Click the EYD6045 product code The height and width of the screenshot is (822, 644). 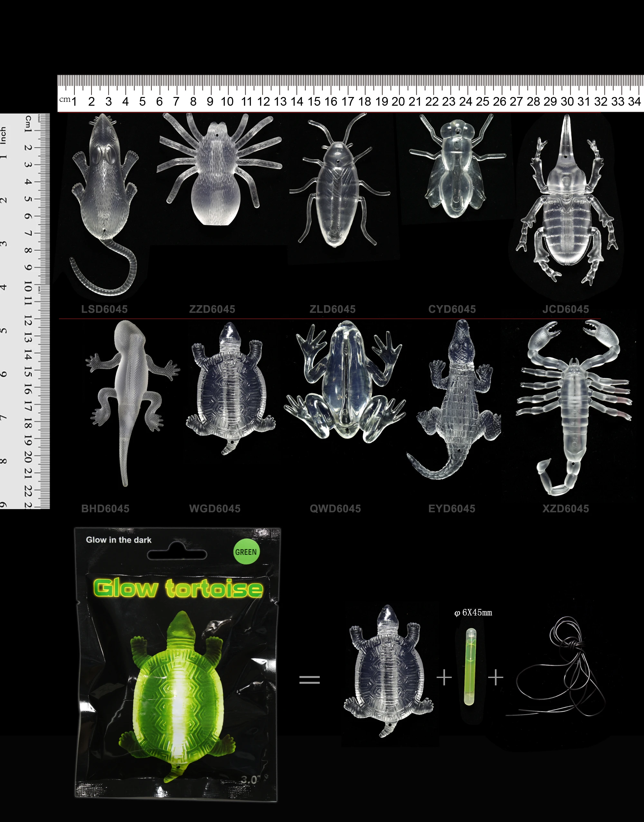(452, 508)
